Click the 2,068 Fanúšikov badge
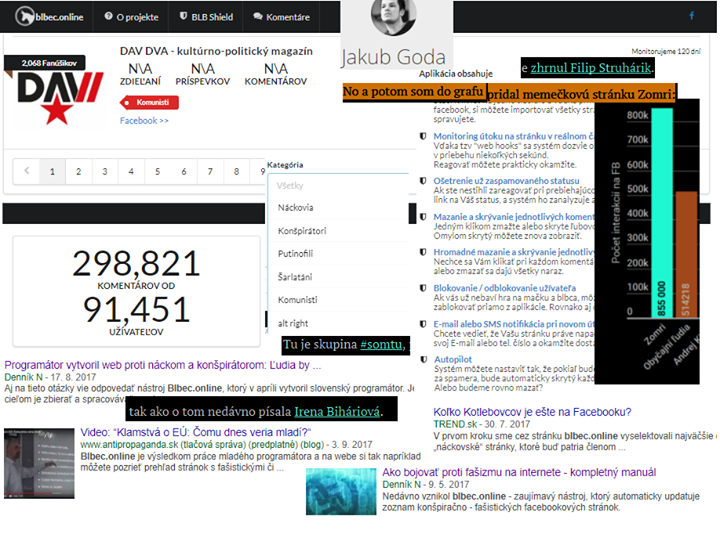The height and width of the screenshot is (534, 720). (x=45, y=63)
